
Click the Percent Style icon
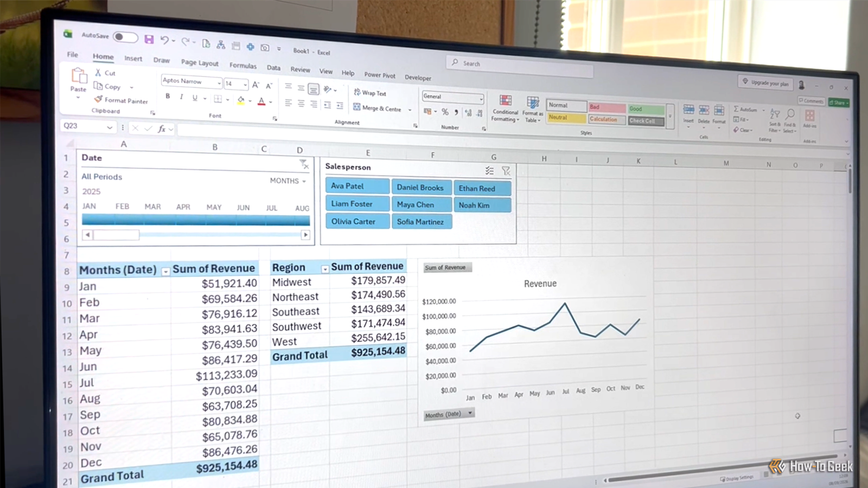click(445, 112)
